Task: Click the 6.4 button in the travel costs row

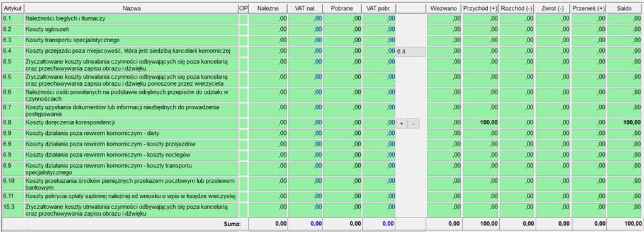Action: (410, 52)
